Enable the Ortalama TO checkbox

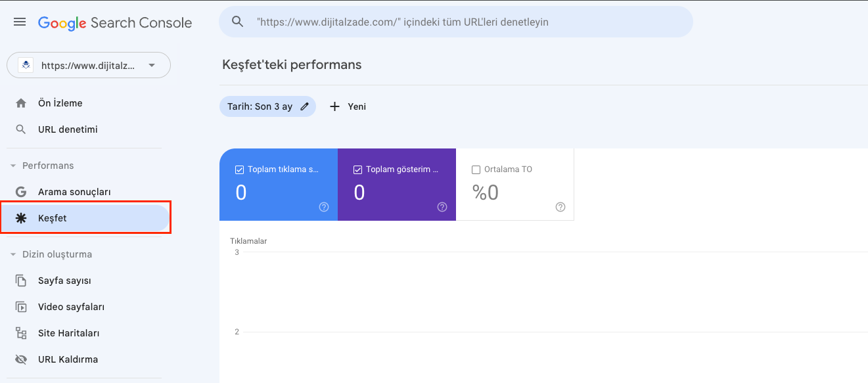pos(476,169)
